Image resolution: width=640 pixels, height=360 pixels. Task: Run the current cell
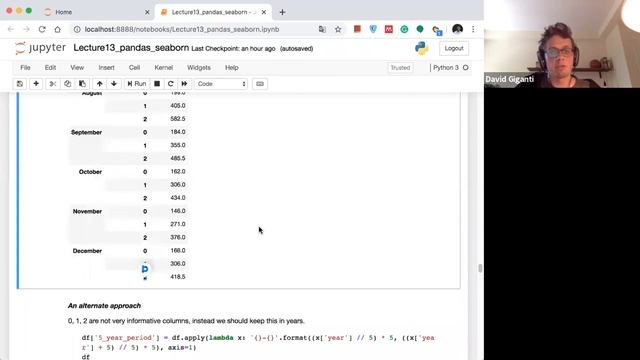coord(137,84)
